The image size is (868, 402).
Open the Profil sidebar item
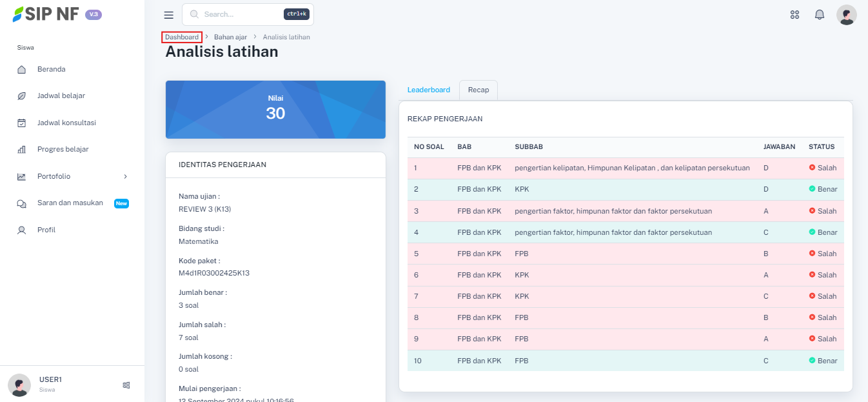point(46,230)
